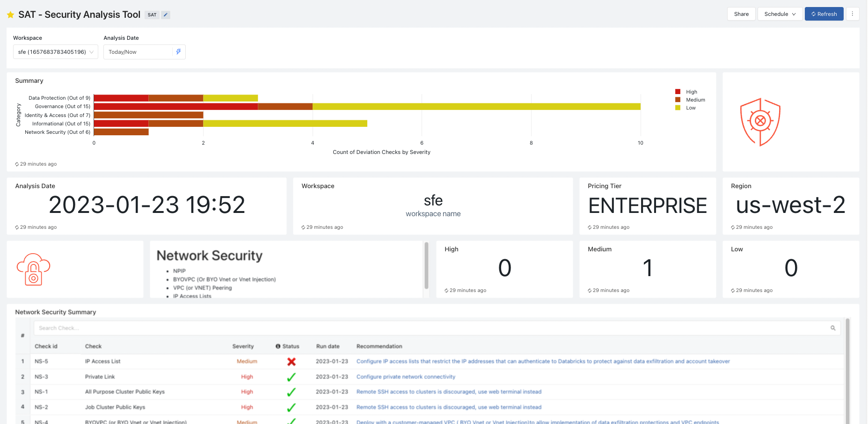The height and width of the screenshot is (424, 868).
Task: Click the scrollbar in the Network Security checklist panel
Action: coord(426,265)
